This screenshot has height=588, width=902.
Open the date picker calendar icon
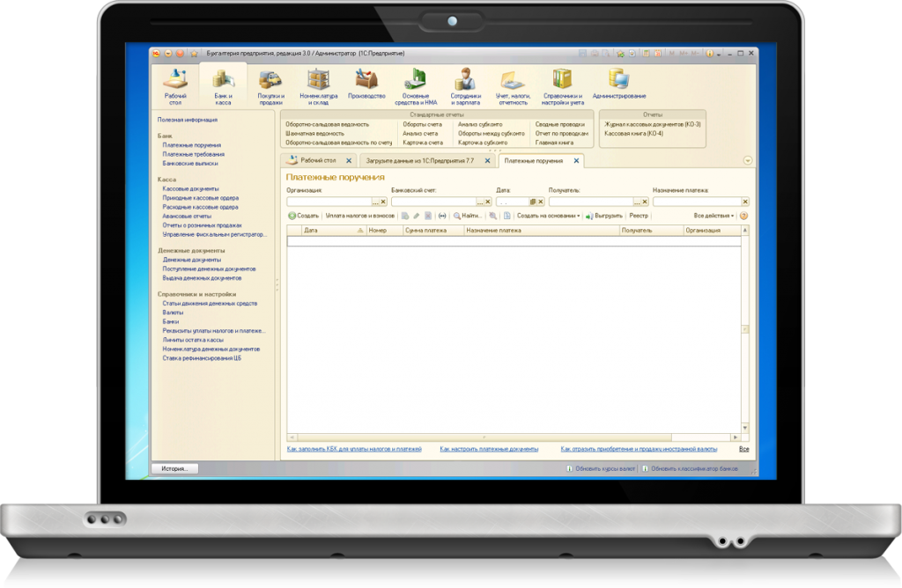pyautogui.click(x=533, y=202)
